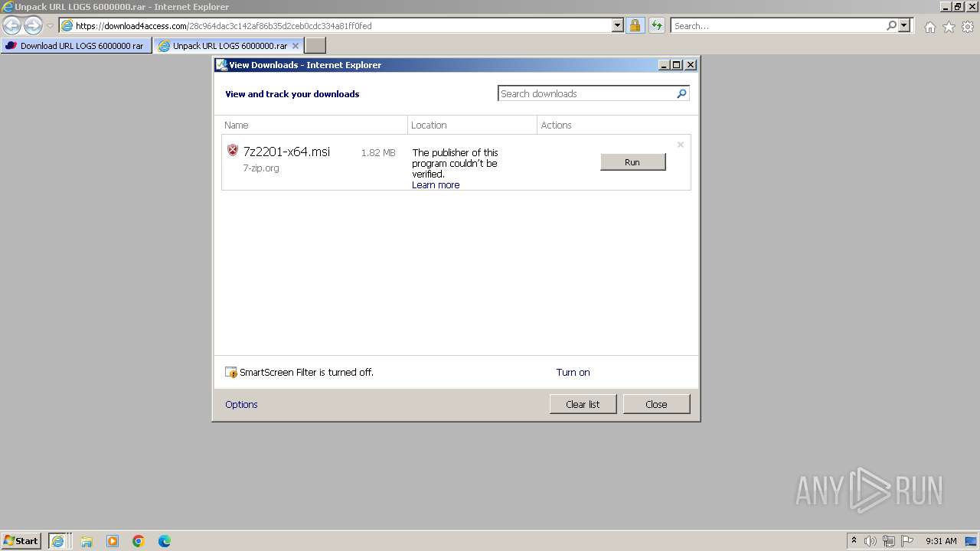This screenshot has width=980, height=551.
Task: Launch the media player taskbar icon
Action: coord(113,541)
